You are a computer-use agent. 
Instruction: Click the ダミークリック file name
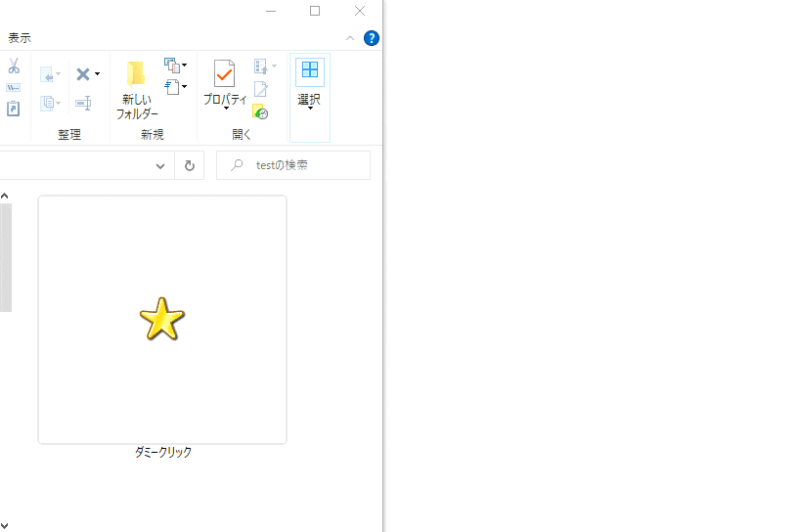163,452
